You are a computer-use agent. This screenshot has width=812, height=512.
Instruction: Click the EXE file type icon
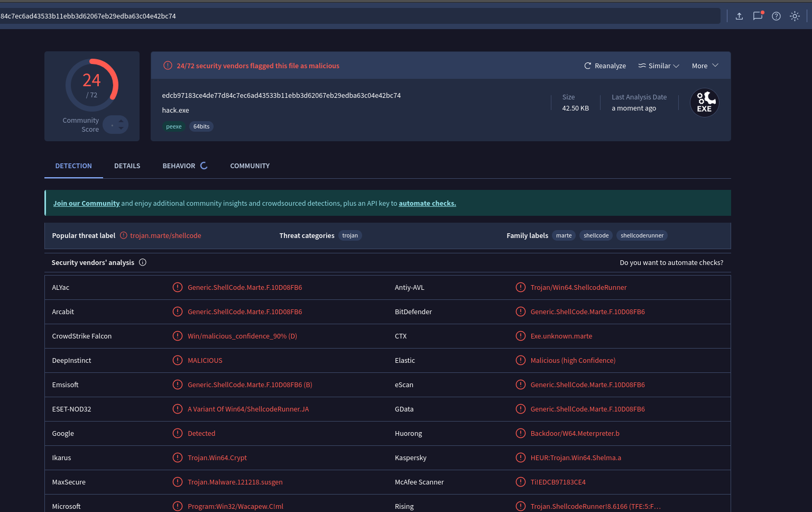[x=704, y=103]
